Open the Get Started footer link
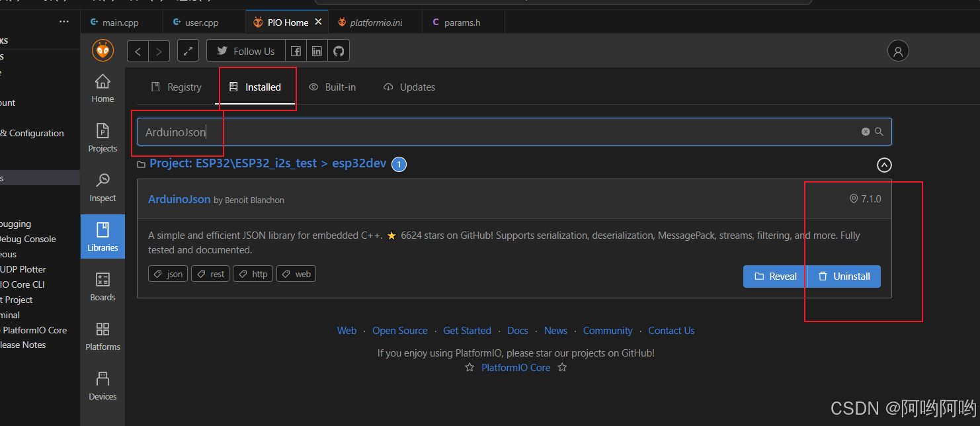Viewport: 980px width, 426px height. 467,331
